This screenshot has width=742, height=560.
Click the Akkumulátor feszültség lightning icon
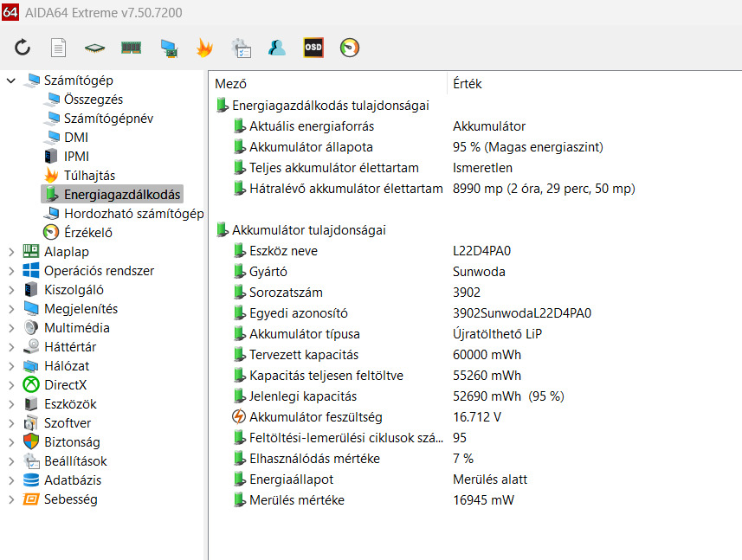coord(239,416)
